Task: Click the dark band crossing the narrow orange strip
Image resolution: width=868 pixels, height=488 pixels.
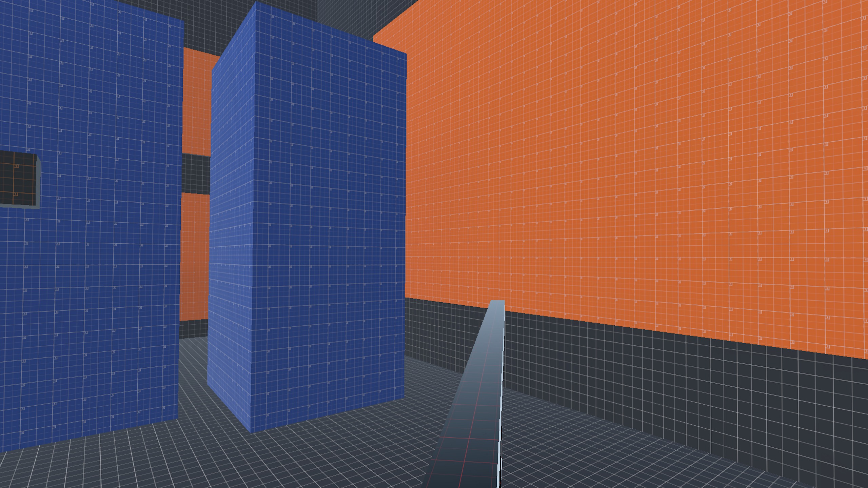Action: pos(196,174)
